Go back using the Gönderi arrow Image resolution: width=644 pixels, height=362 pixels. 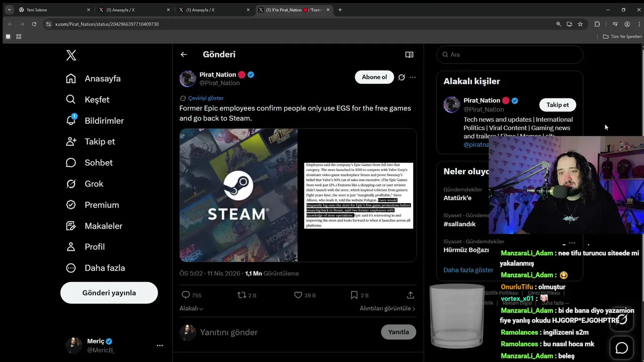[x=184, y=54]
